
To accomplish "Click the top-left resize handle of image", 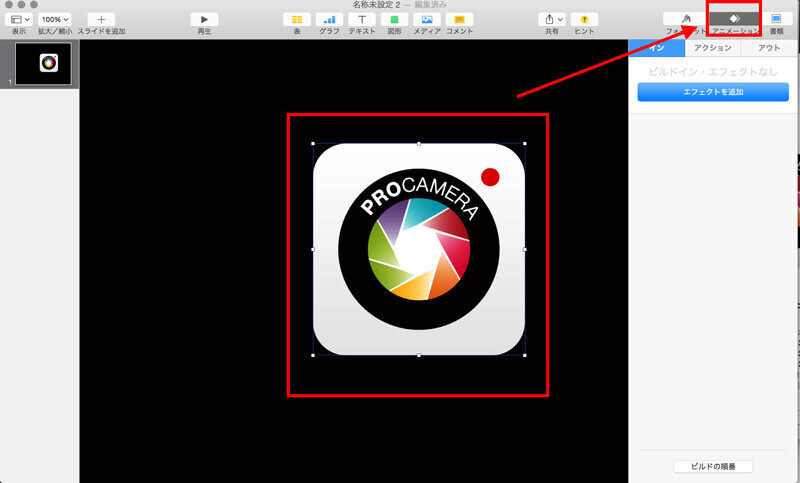I will [x=313, y=144].
